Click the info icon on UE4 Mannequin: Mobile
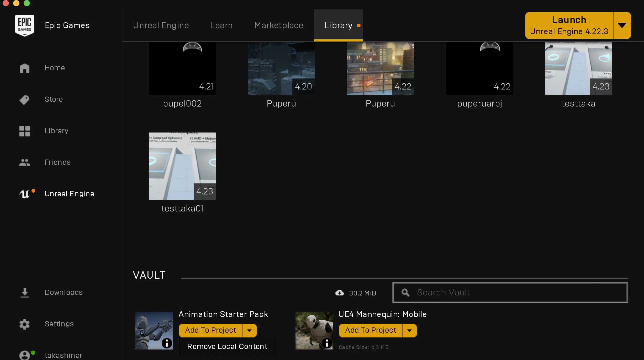The width and height of the screenshot is (644, 360). point(327,343)
